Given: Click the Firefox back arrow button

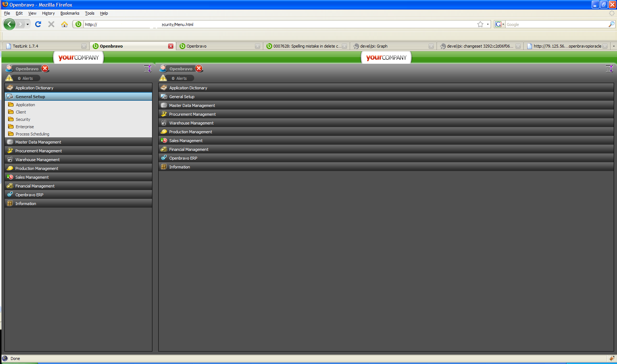Looking at the screenshot, I should 10,24.
